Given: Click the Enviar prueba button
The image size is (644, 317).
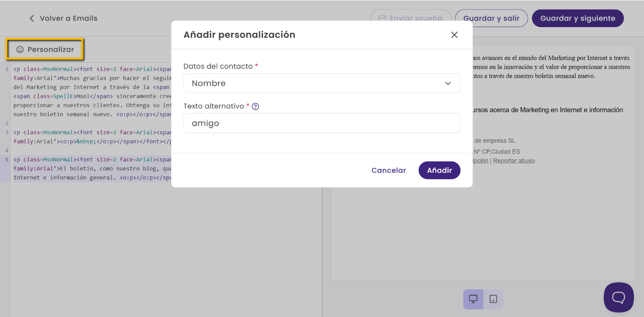Looking at the screenshot, I should [411, 19].
